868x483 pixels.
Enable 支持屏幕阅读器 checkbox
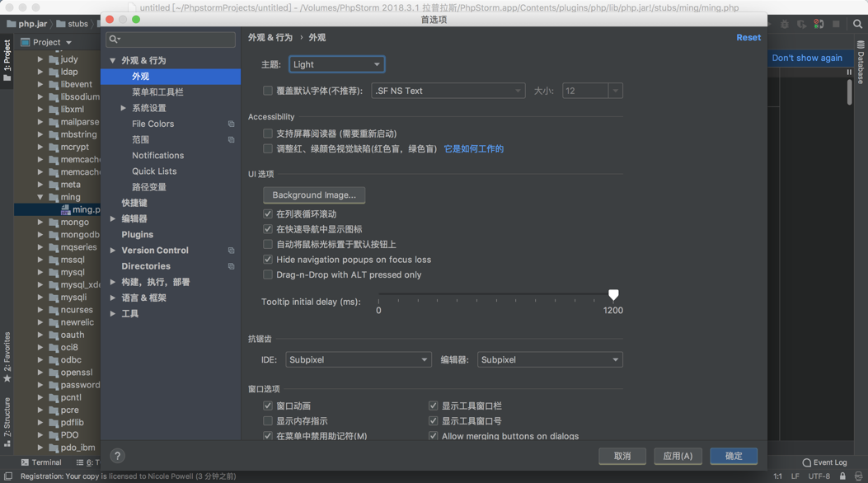[x=268, y=134]
